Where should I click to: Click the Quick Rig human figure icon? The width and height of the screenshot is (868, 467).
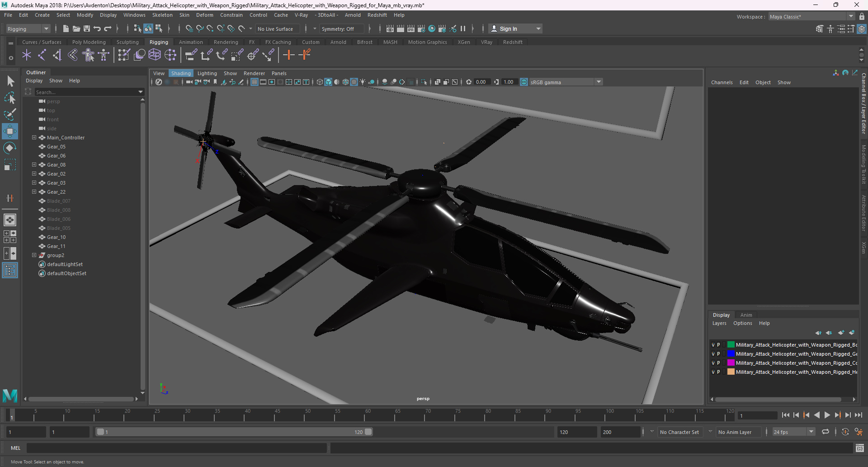click(x=89, y=55)
